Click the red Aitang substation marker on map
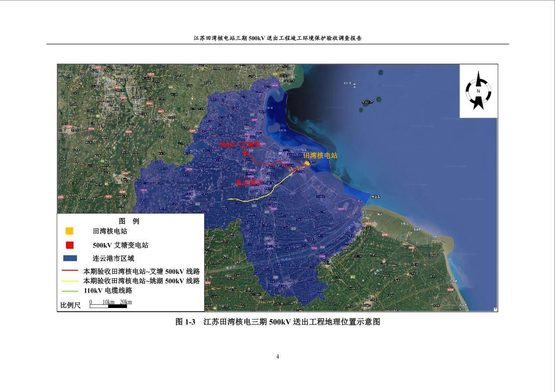555x392 pixels. pos(245,152)
